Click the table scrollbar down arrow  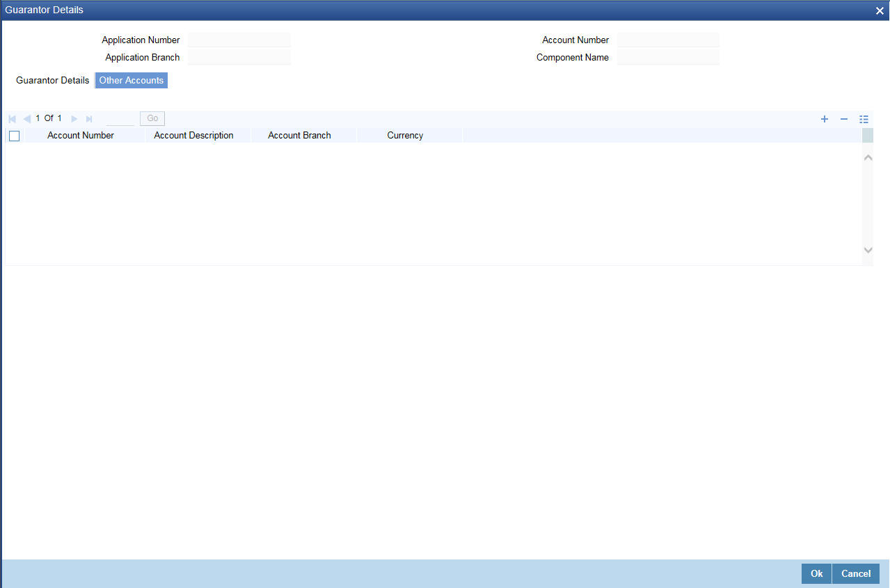(868, 250)
